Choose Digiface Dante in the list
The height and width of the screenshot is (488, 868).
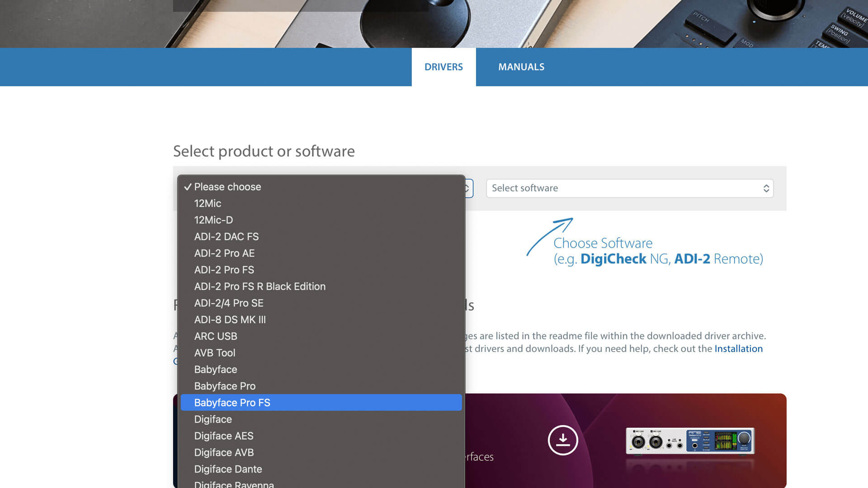(x=228, y=469)
